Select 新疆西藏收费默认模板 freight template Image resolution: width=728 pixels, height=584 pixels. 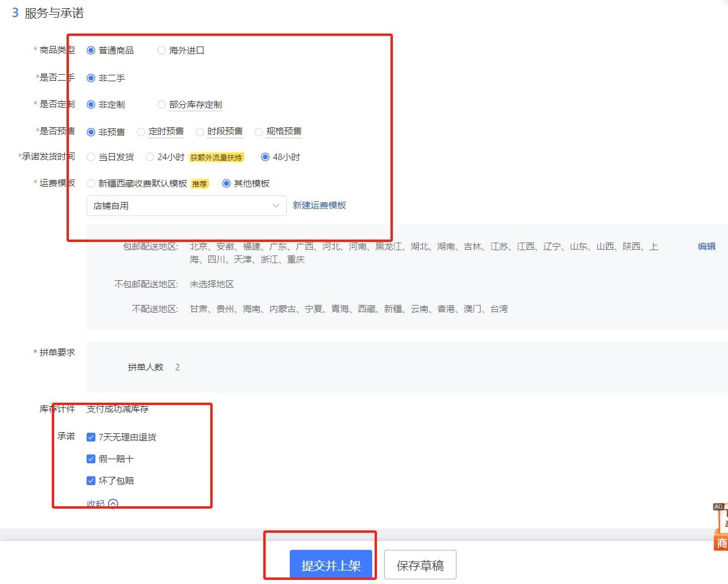(x=91, y=183)
